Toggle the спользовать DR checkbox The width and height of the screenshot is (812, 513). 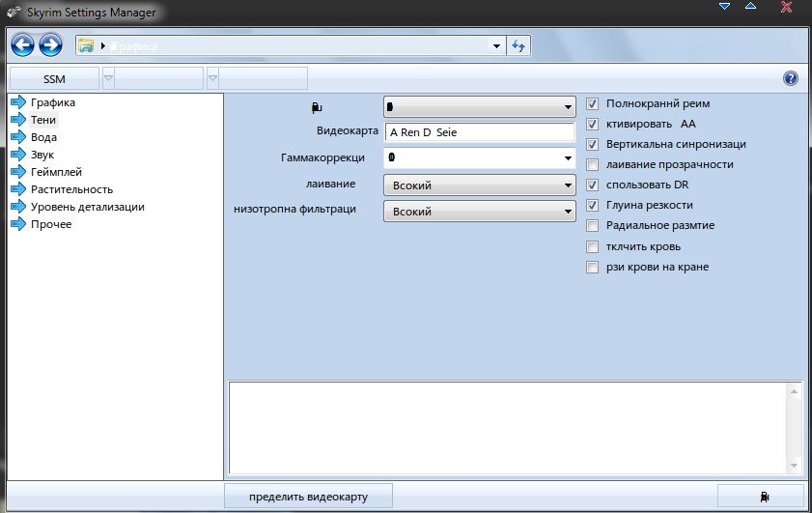[x=592, y=185]
